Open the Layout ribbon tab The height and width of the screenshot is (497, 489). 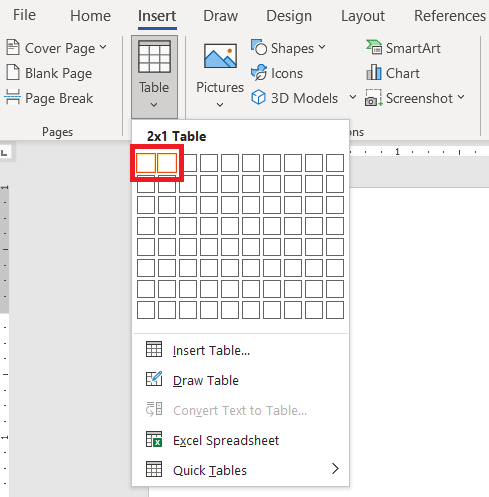363,16
